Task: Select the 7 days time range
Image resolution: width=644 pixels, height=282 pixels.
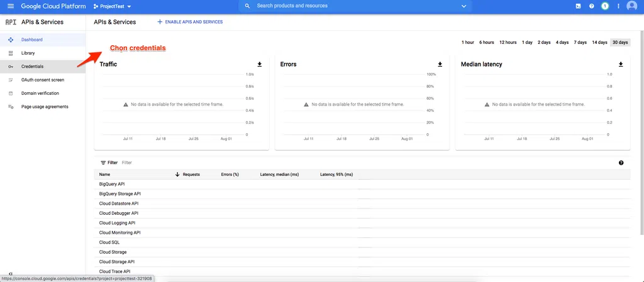Action: [580, 43]
